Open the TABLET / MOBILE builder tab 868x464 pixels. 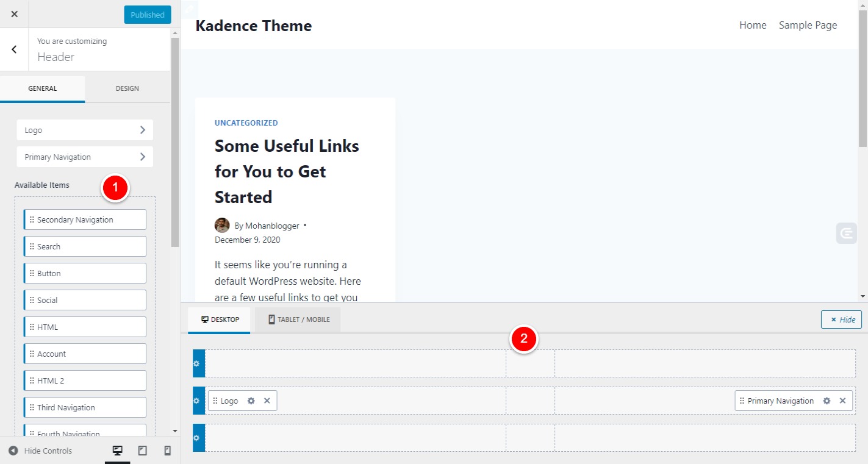click(298, 319)
